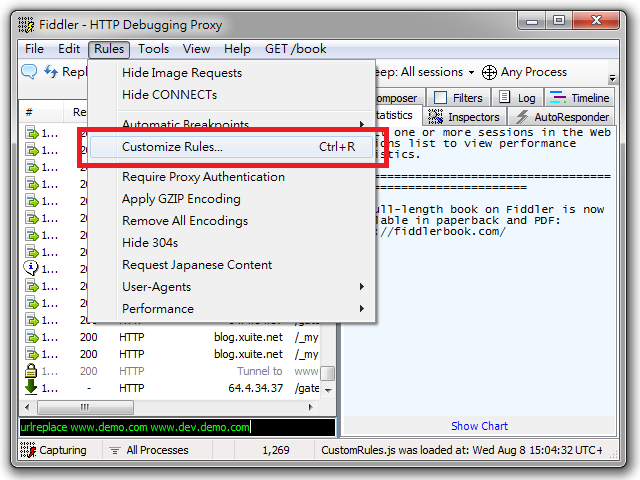Open the File menu
The image size is (640, 480).
point(34,49)
